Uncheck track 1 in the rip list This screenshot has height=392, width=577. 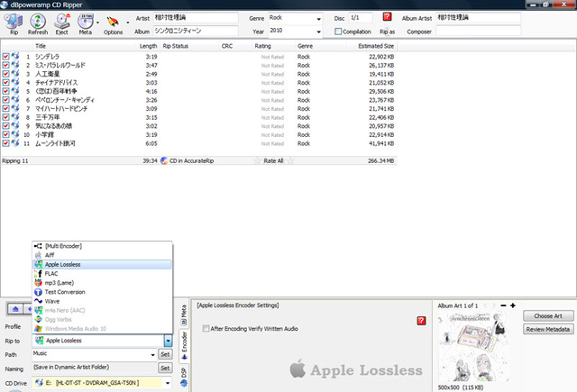click(x=6, y=56)
